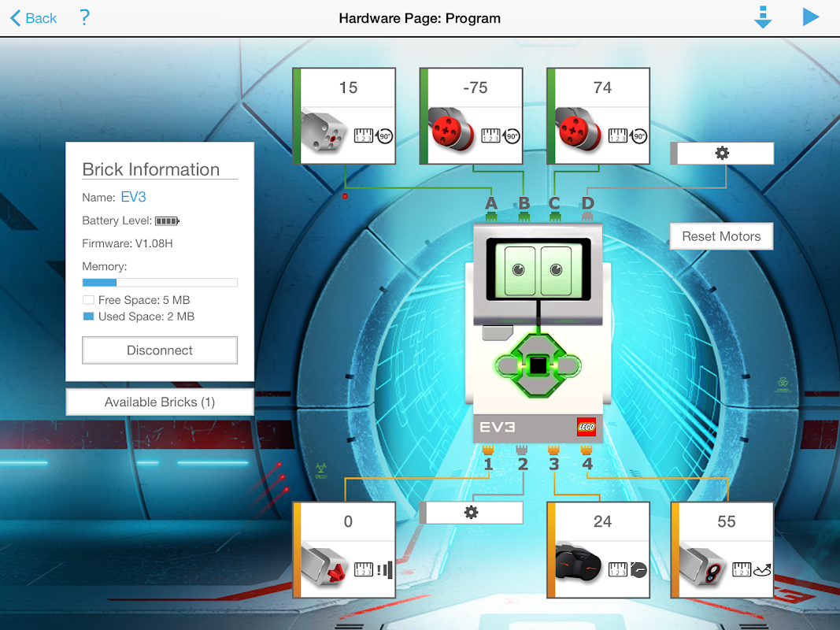Go back using the Back navigation arrow
The width and height of the screenshot is (840, 630).
[x=16, y=17]
